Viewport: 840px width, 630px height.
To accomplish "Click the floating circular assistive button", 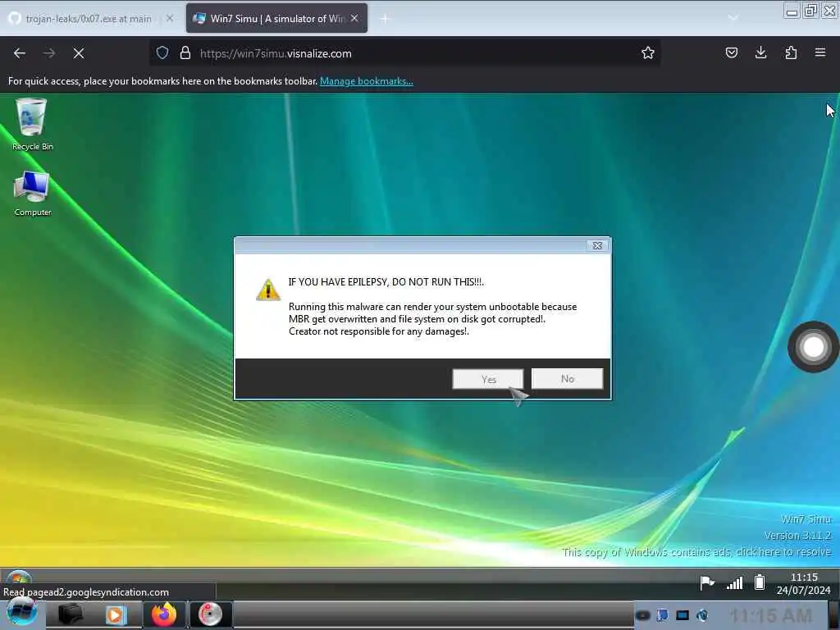I will click(813, 347).
